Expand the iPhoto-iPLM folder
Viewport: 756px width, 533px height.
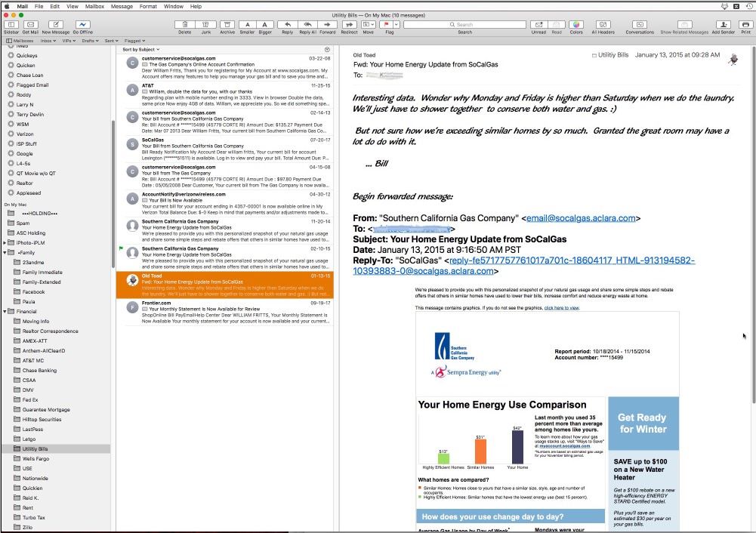point(5,243)
